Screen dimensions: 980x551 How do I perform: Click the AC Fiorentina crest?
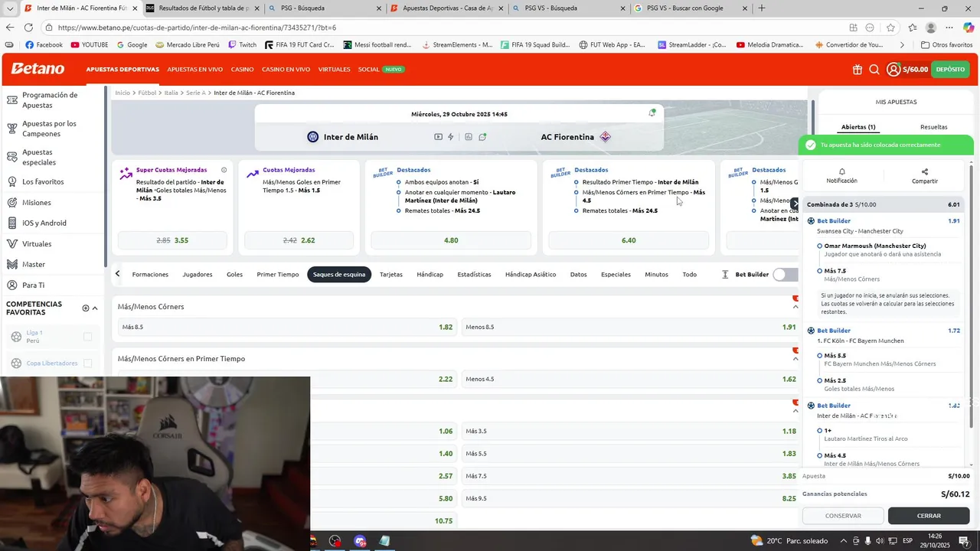pos(605,137)
